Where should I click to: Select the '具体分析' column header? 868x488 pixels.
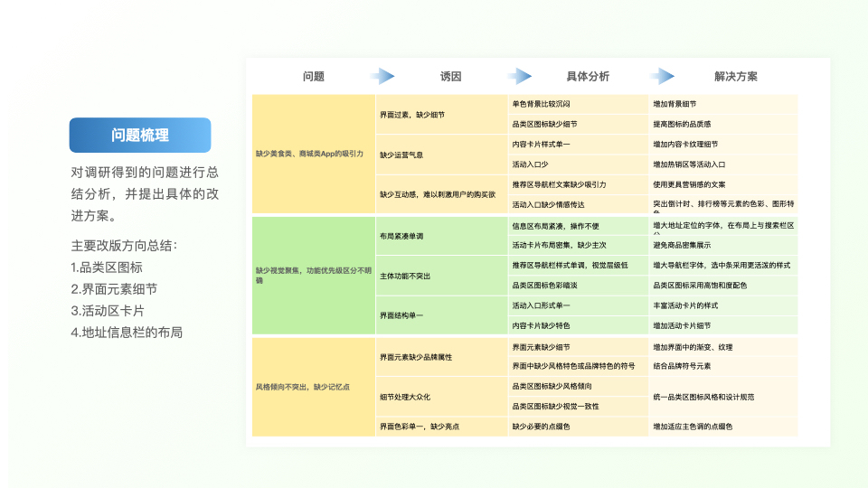(x=588, y=76)
